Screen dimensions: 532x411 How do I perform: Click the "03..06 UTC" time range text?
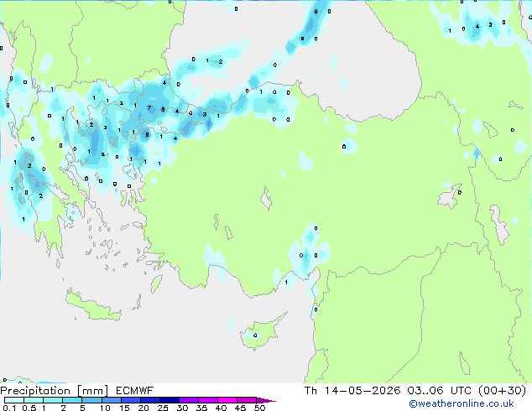440,391
